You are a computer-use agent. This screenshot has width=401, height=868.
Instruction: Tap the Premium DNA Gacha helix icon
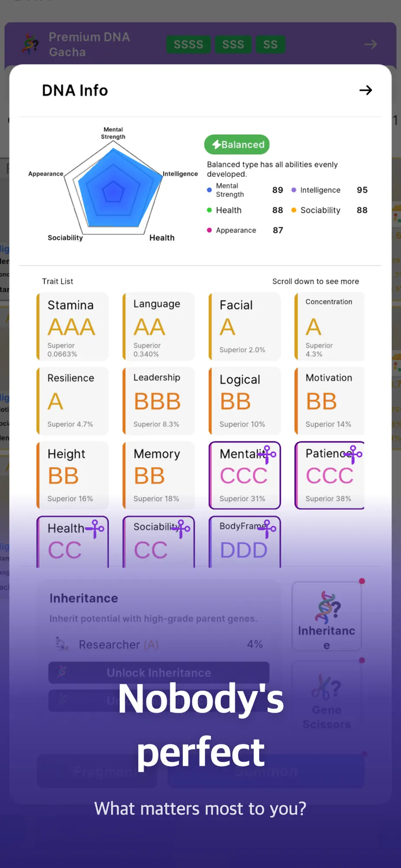(30, 44)
